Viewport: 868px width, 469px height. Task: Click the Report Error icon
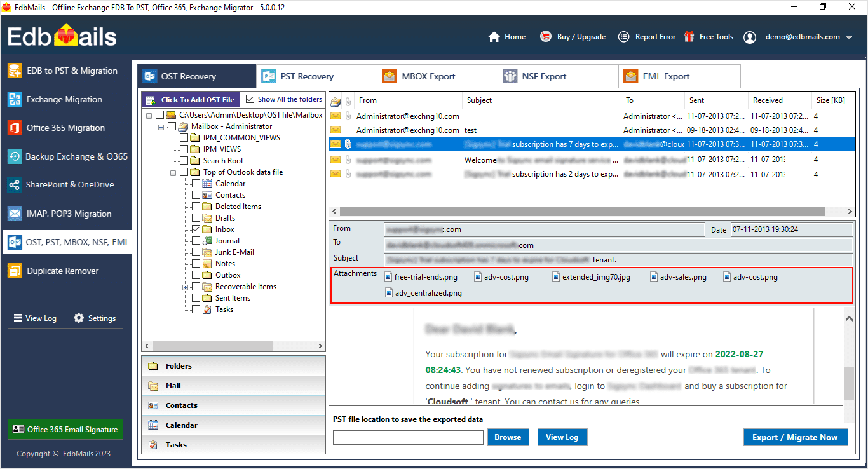pos(624,37)
